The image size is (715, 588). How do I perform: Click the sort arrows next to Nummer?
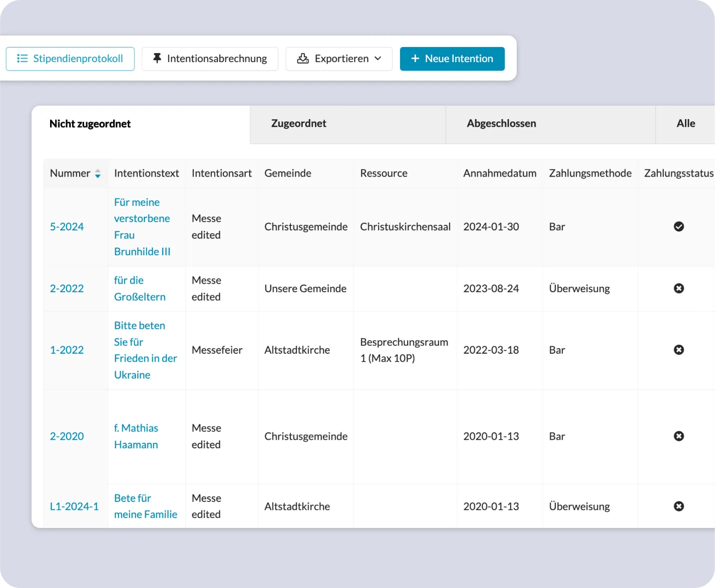click(x=98, y=174)
